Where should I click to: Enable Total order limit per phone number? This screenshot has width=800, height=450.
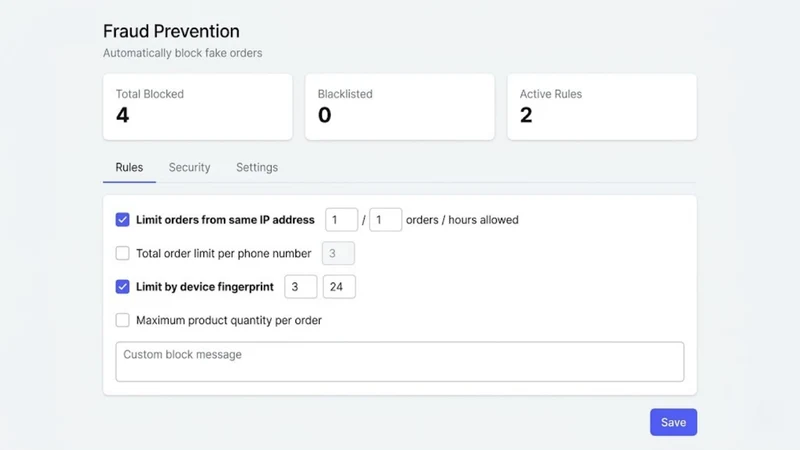(x=122, y=253)
